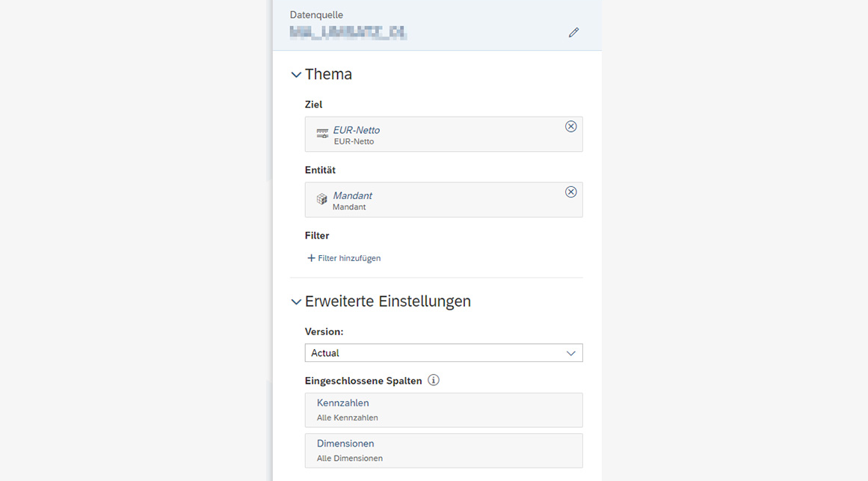Click the cube dimension icon beside Mandant
The width and height of the screenshot is (868, 481).
321,199
